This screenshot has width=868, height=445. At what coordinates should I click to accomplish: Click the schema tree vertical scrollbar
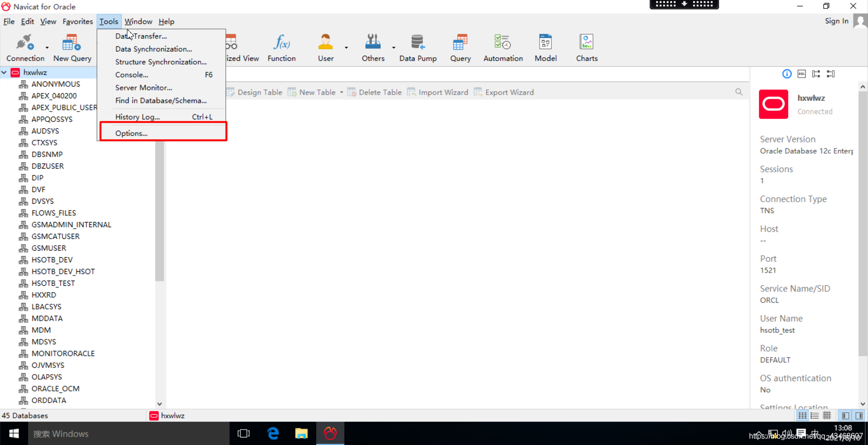pyautogui.click(x=159, y=211)
